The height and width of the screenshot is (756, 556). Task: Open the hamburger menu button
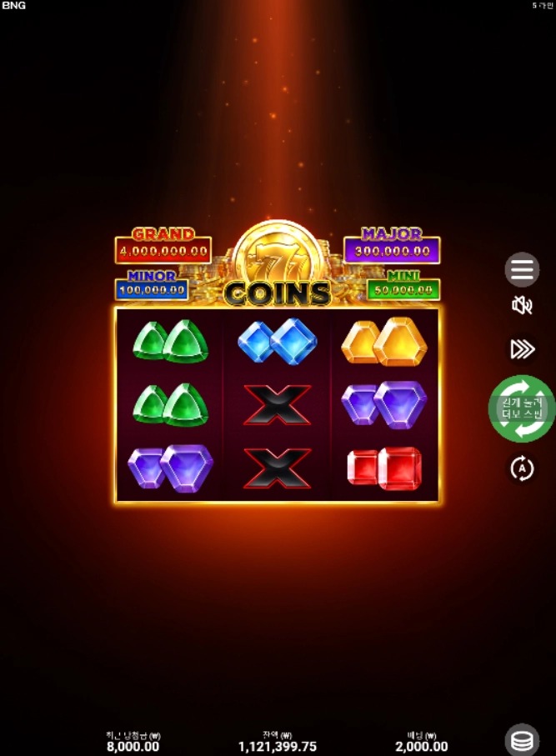click(522, 269)
